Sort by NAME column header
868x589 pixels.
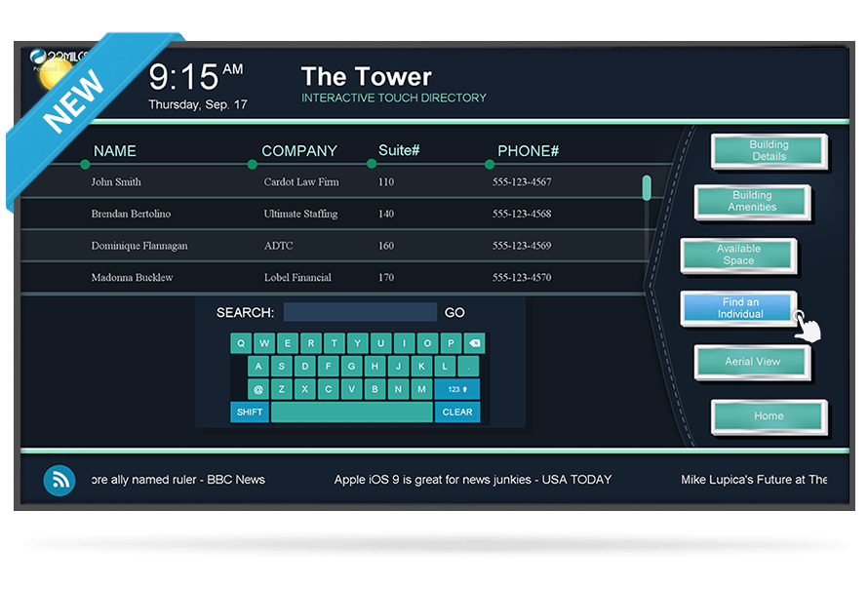point(114,151)
